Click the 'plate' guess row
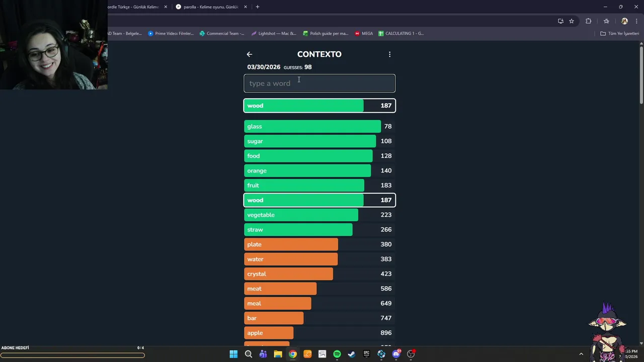The width and height of the screenshot is (644, 362). pos(319,244)
